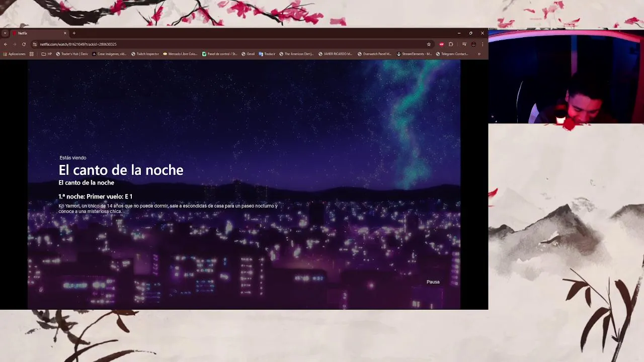Open site information icon in address bar
Viewport: 644px width, 362px height.
pyautogui.click(x=35, y=44)
